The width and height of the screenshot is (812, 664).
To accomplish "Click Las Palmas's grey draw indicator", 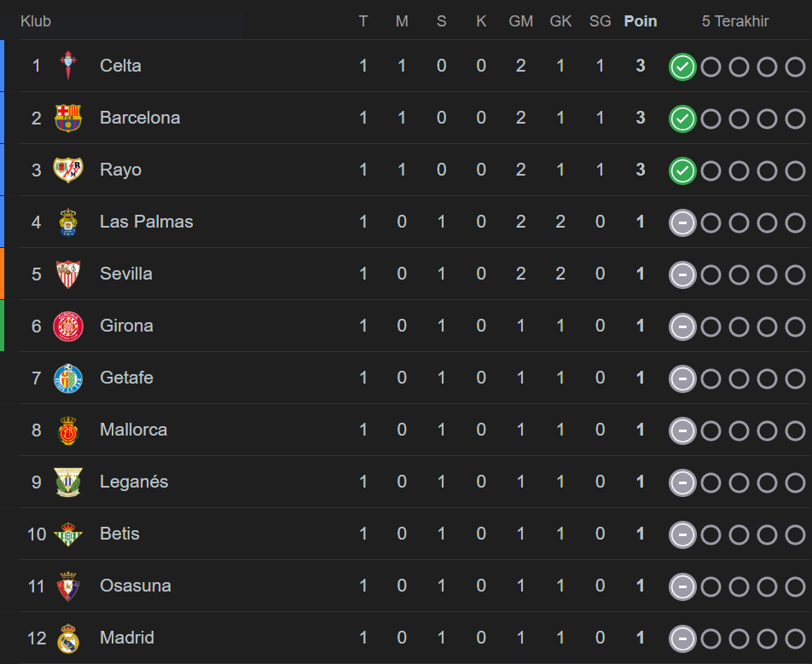I will click(682, 222).
